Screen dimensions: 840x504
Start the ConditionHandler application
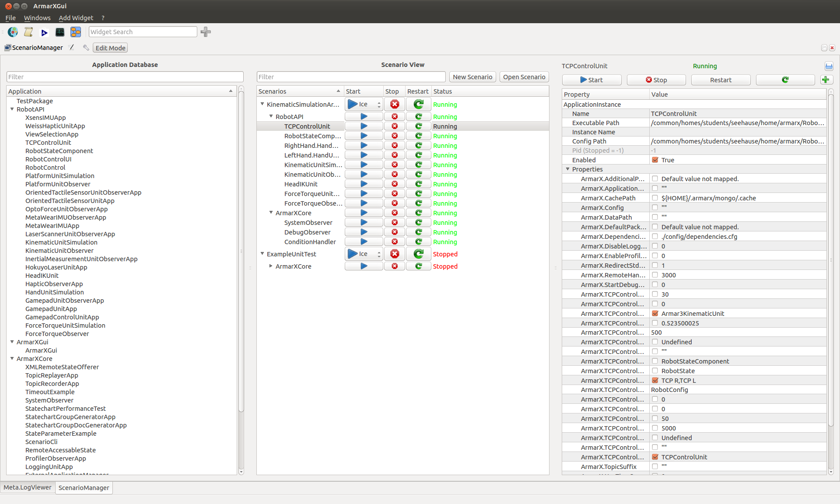click(364, 242)
